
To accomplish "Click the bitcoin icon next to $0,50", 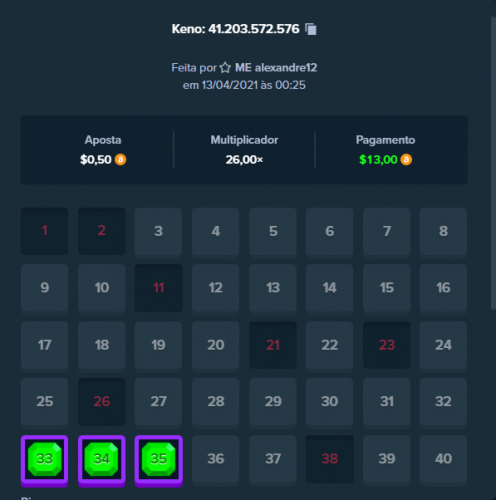I will 120,160.
